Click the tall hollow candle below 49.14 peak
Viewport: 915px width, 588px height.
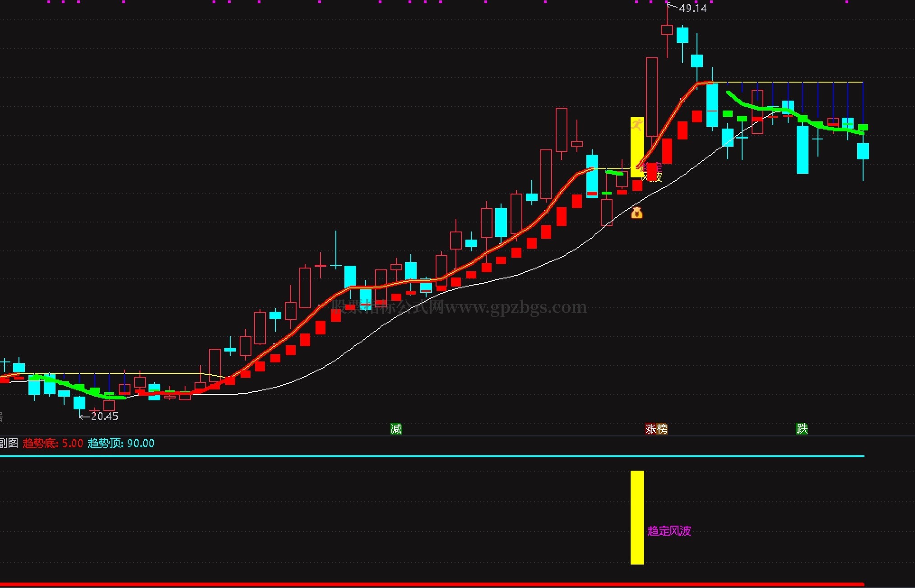(651, 97)
